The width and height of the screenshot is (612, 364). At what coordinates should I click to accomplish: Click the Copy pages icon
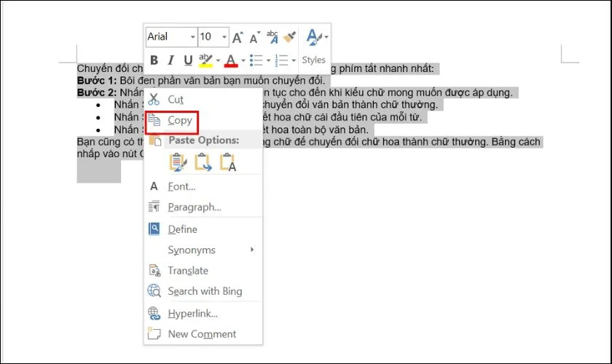154,120
